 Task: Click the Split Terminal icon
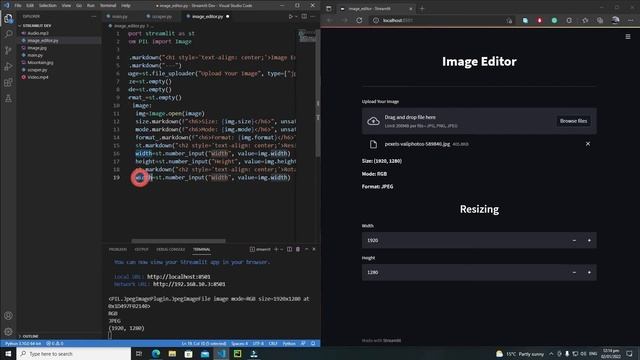pyautogui.click(x=289, y=249)
